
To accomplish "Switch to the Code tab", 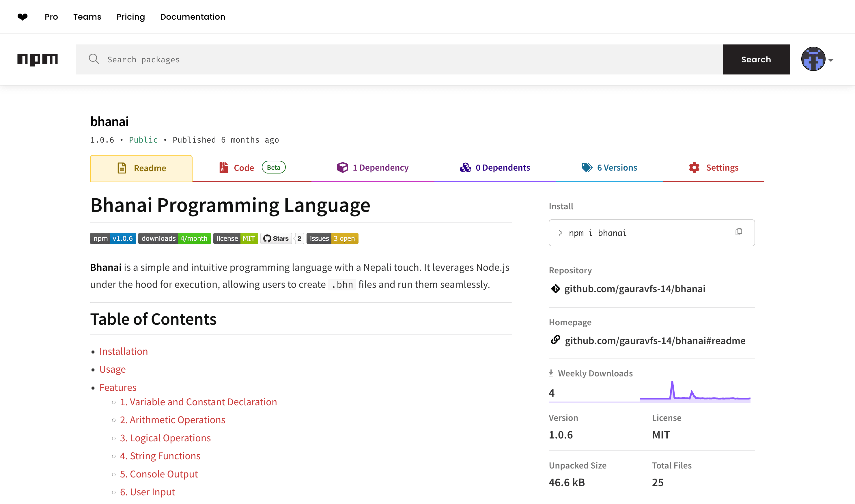I will 252,168.
